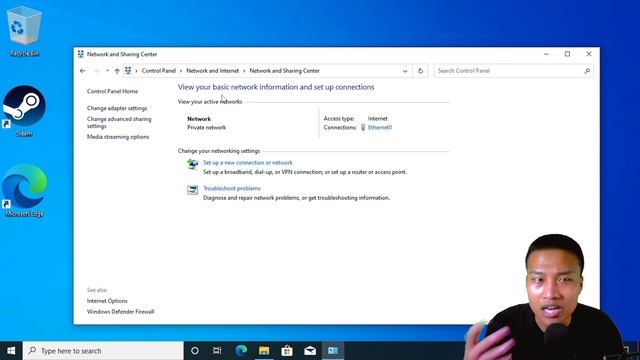The width and height of the screenshot is (640, 360).
Task: Click the window title bar network icon
Action: [x=81, y=54]
